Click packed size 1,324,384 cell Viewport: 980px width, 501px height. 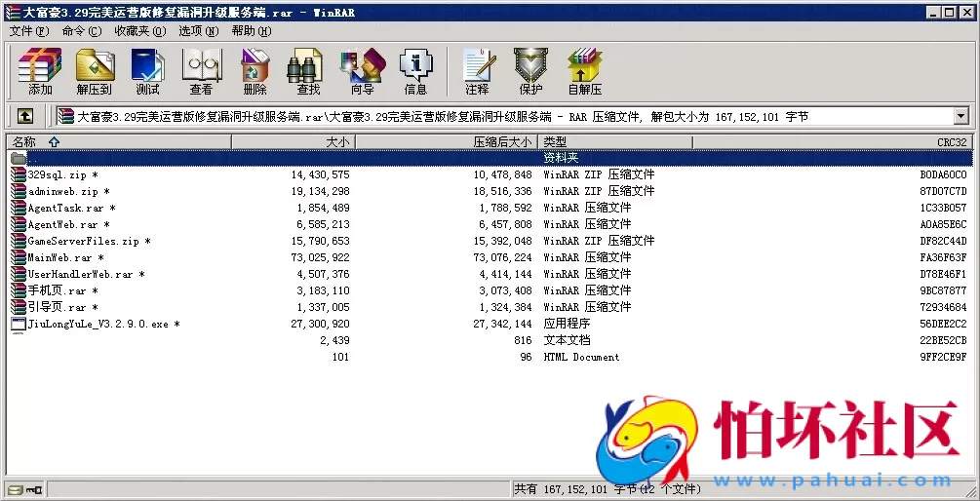point(506,307)
